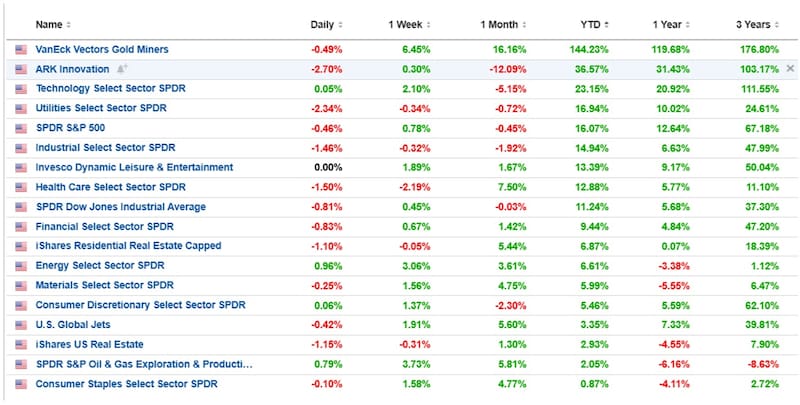
Task: Open the Technology Select Sector SPDR link
Action: click(x=110, y=88)
